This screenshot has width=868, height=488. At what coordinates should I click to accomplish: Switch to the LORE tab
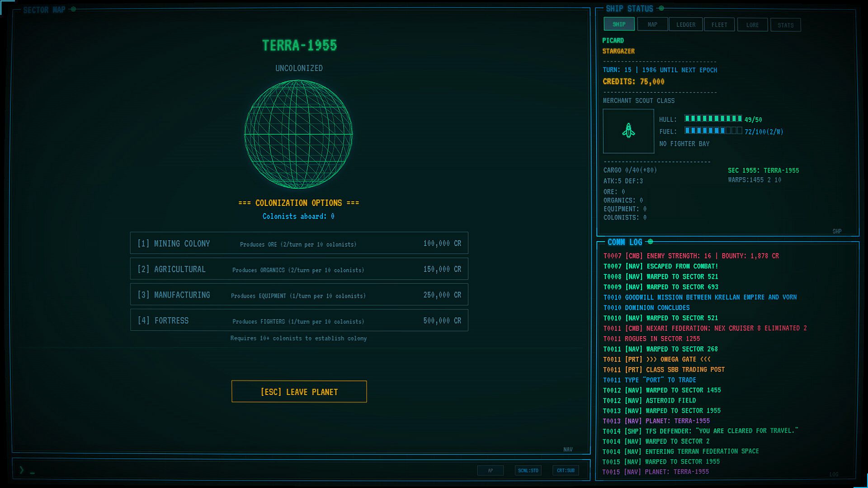(752, 25)
